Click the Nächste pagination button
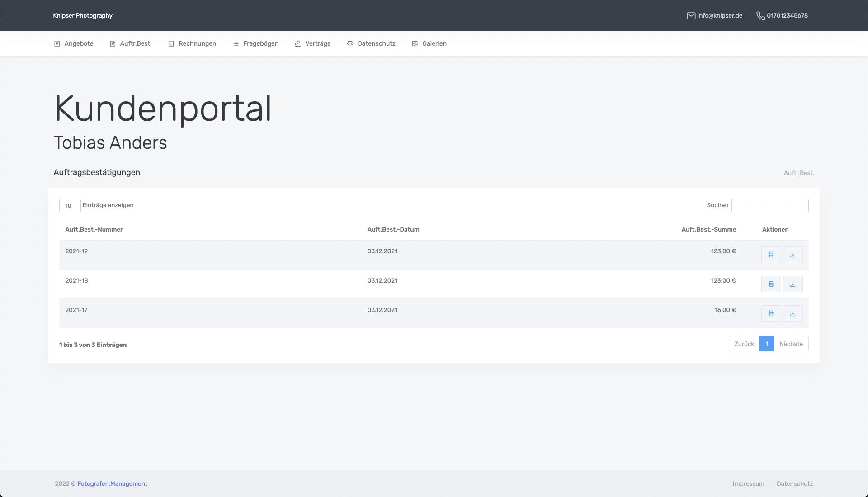This screenshot has height=497, width=868. [791, 344]
